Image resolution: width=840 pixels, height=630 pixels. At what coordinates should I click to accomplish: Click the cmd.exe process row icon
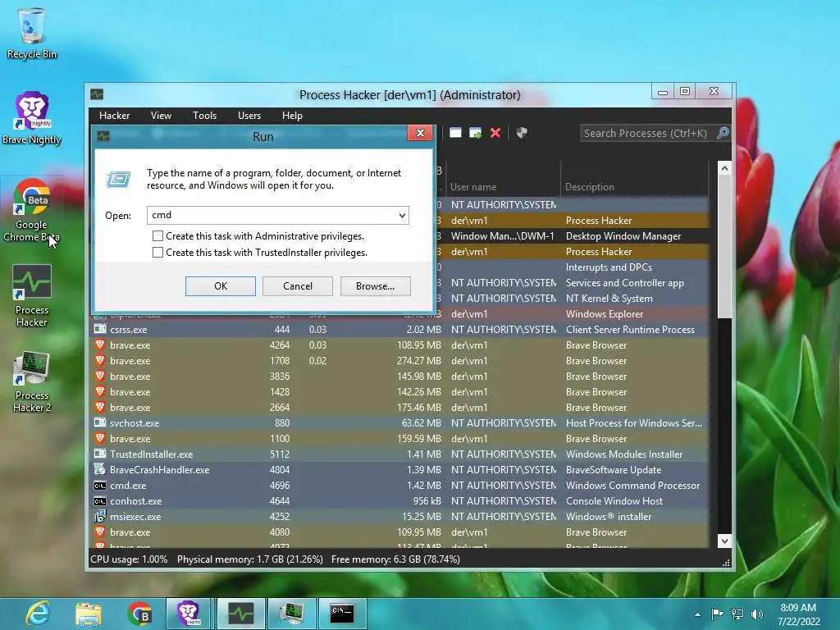99,485
